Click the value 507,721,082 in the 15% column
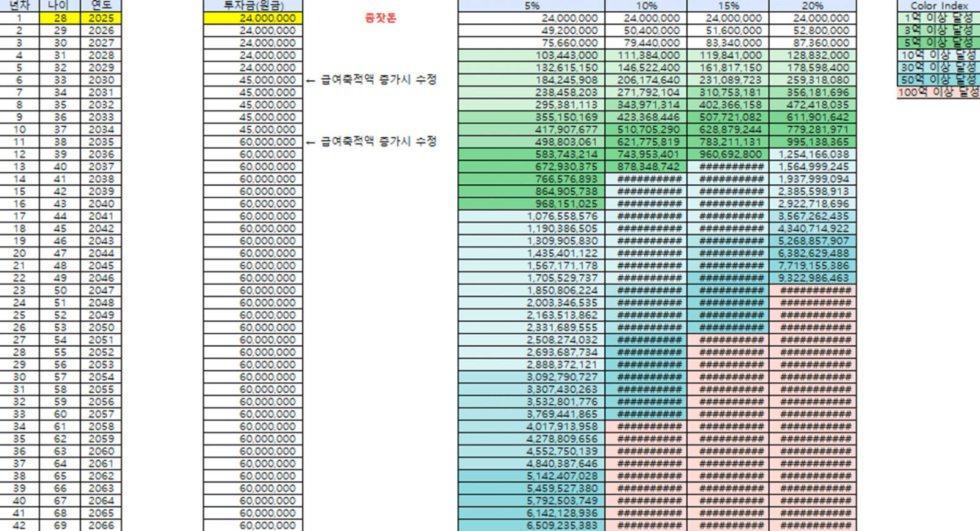This screenshot has width=980, height=531. (728, 117)
